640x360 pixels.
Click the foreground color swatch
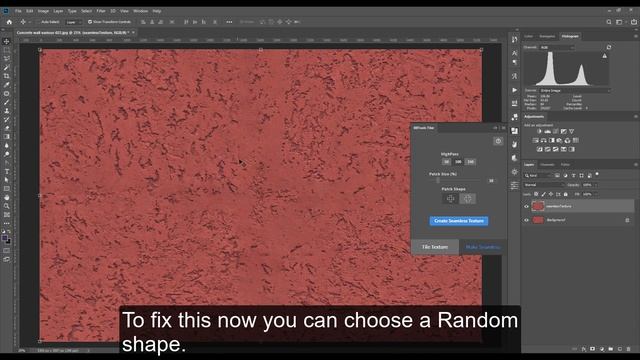[x=4, y=238]
